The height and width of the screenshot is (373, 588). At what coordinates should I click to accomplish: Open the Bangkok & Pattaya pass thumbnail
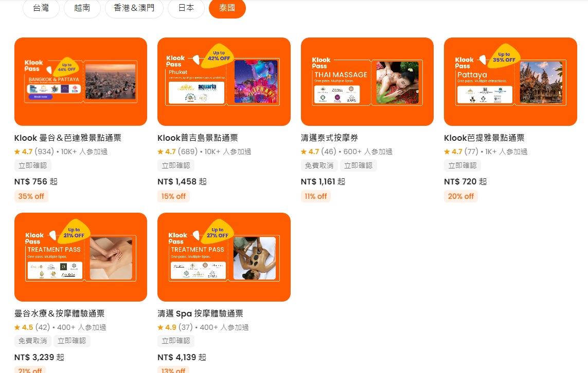click(x=81, y=82)
